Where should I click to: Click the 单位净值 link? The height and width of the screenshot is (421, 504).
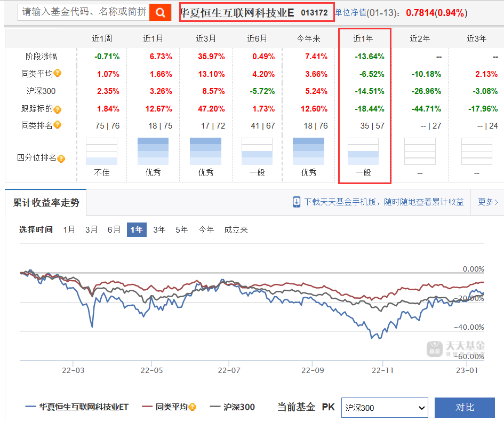(x=350, y=13)
